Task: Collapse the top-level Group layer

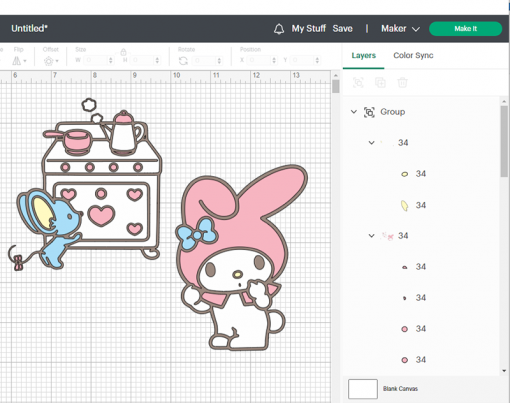Action: (x=354, y=112)
